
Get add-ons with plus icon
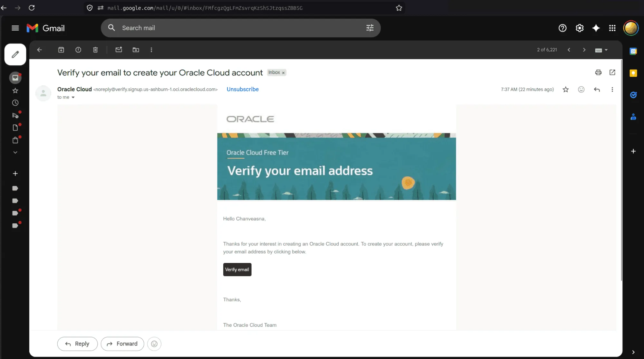[x=633, y=151]
